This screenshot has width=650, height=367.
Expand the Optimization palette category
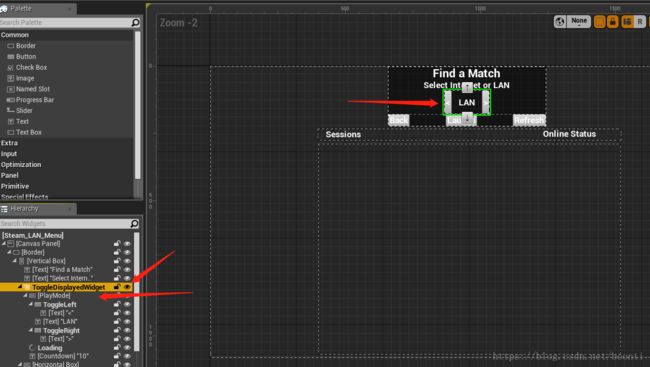(x=21, y=164)
